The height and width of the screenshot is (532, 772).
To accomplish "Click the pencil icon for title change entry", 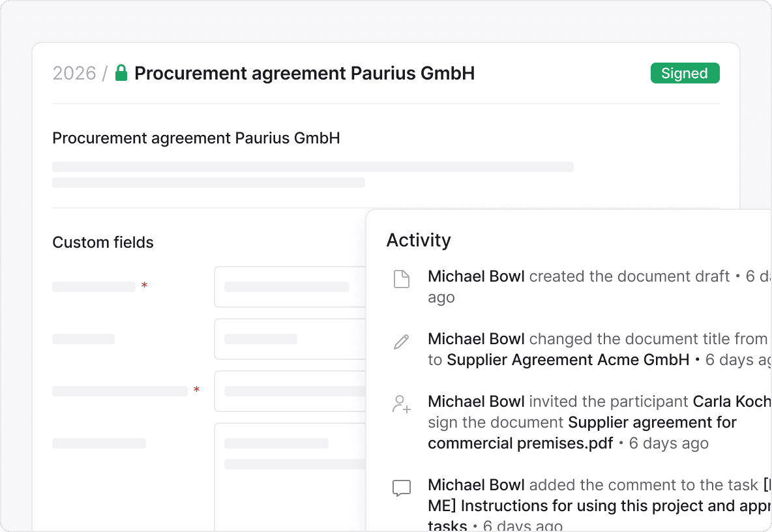I will tap(402, 342).
